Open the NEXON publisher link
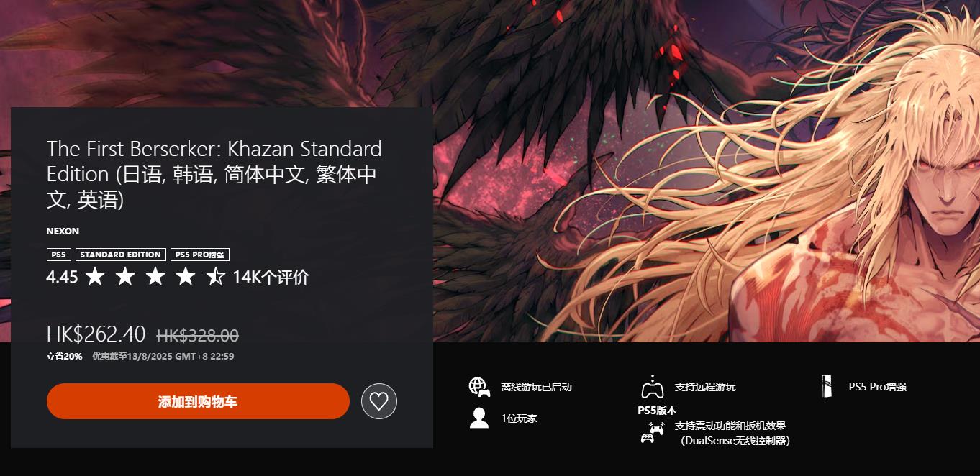Image resolution: width=980 pixels, height=476 pixels. click(63, 231)
